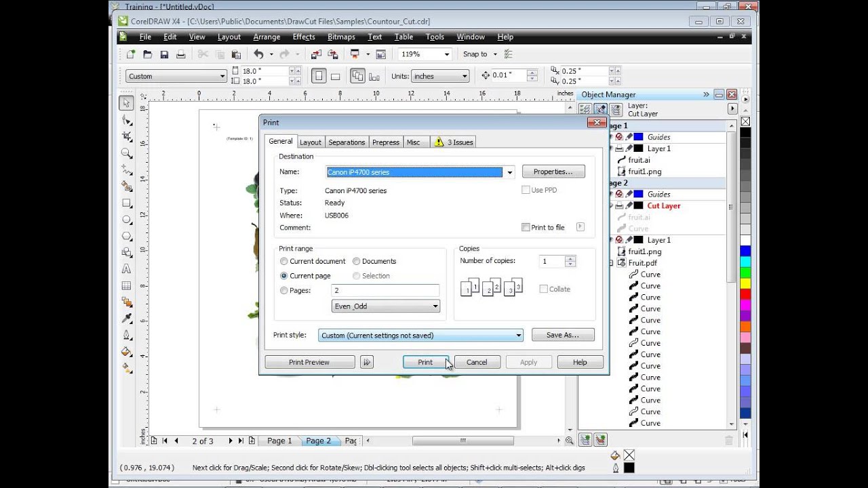Switch to the Layout tab
Image resolution: width=868 pixels, height=488 pixels.
tap(311, 142)
